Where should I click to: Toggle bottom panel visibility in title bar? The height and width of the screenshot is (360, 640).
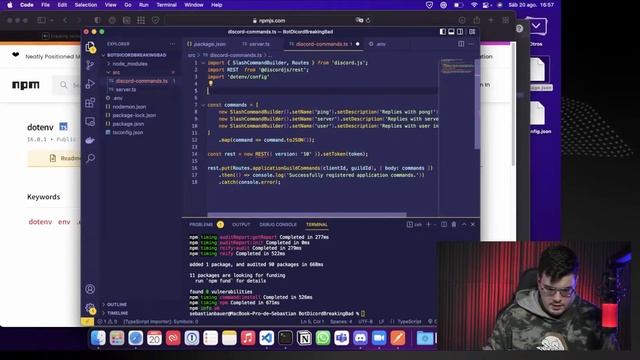(451, 31)
